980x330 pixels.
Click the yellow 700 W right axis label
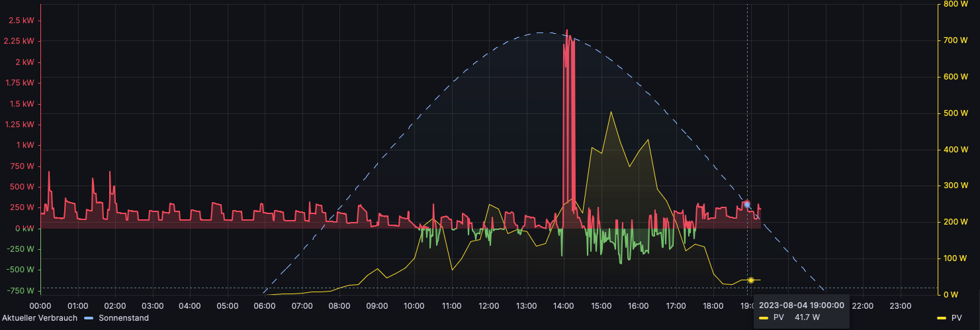pyautogui.click(x=955, y=40)
